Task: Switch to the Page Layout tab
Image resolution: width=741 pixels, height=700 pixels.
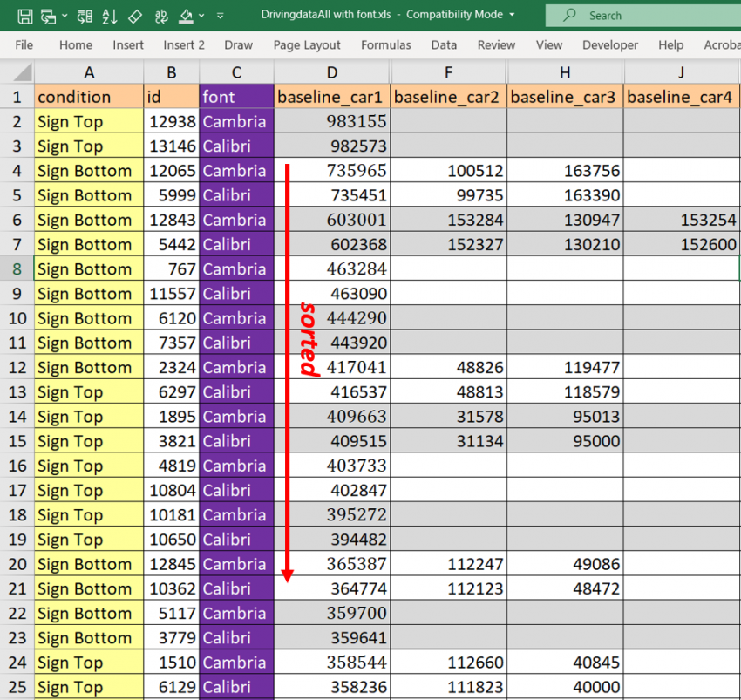Action: (307, 45)
